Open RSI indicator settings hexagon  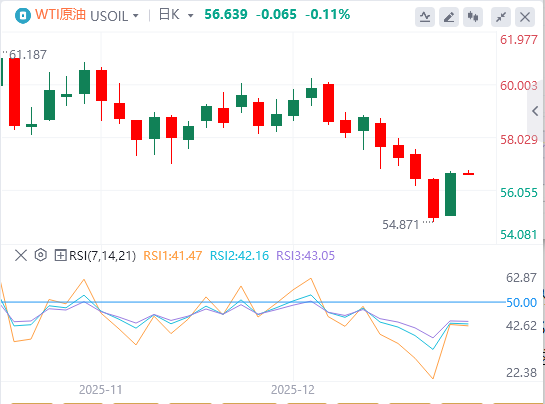point(41,255)
